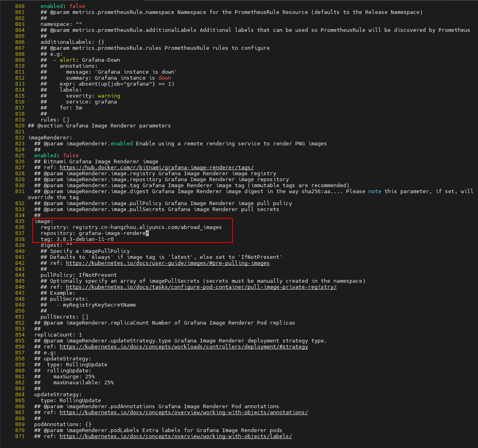Click the imageRenderer.image.digest param comment line
Screen dimensions: 478x448
tap(250, 194)
